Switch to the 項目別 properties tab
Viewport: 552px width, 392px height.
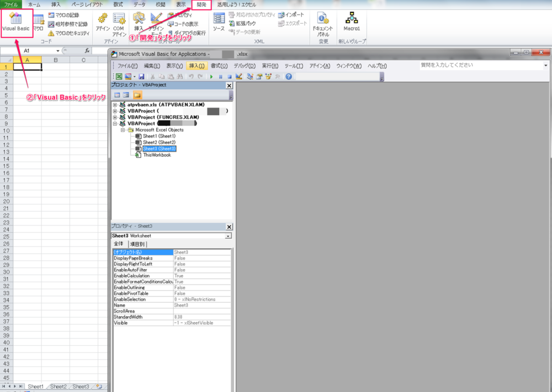(x=137, y=244)
